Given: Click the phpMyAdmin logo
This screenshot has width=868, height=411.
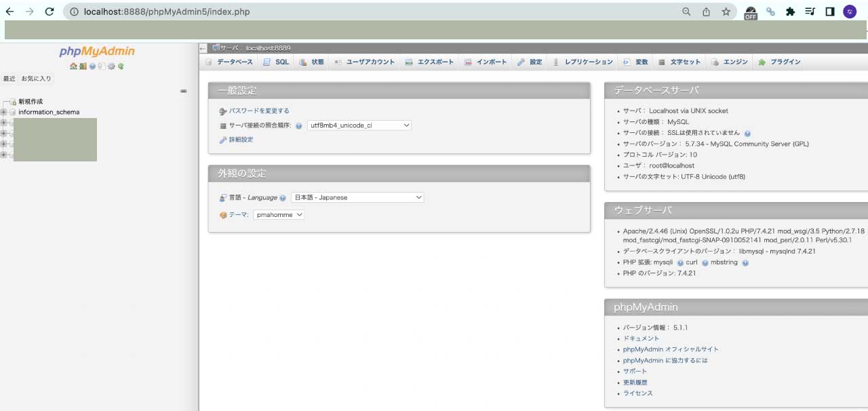Looking at the screenshot, I should pyautogui.click(x=97, y=52).
